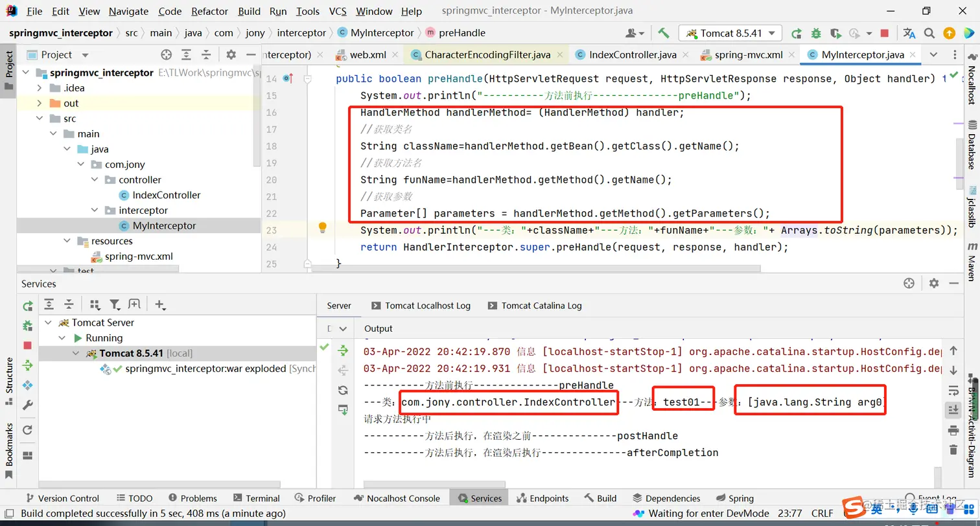Image resolution: width=980 pixels, height=526 pixels.
Task: Click the intention lightbulb on line 23
Action: (322, 227)
